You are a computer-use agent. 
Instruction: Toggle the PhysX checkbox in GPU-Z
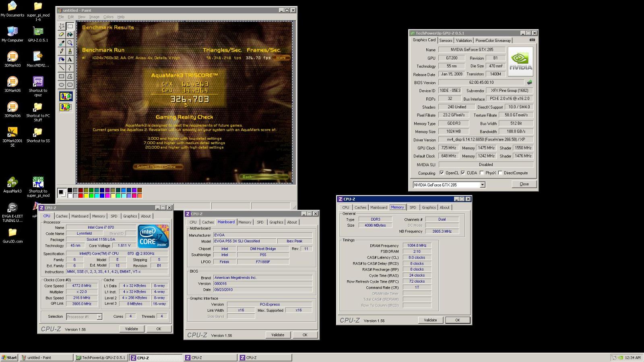coord(481,173)
